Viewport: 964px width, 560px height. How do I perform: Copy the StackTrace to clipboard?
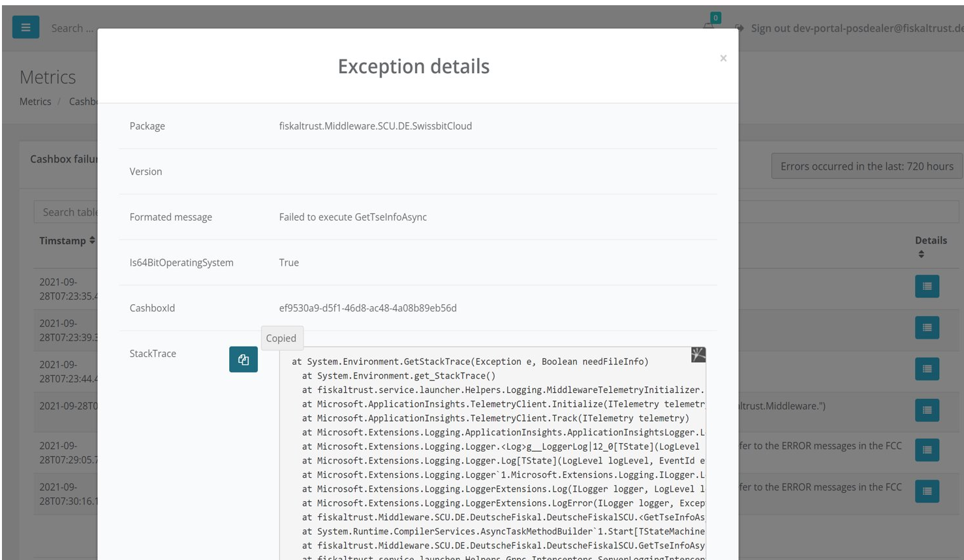click(x=243, y=360)
